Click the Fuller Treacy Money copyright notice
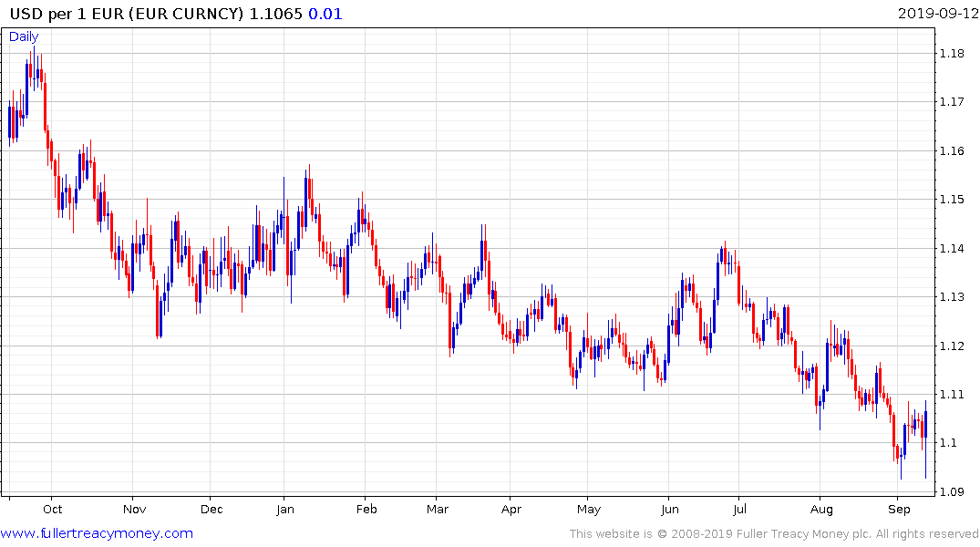 (774, 534)
